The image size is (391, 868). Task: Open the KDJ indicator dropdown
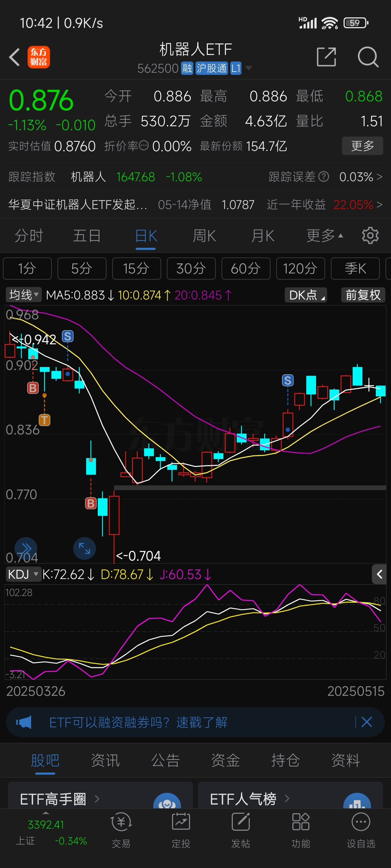[23, 574]
